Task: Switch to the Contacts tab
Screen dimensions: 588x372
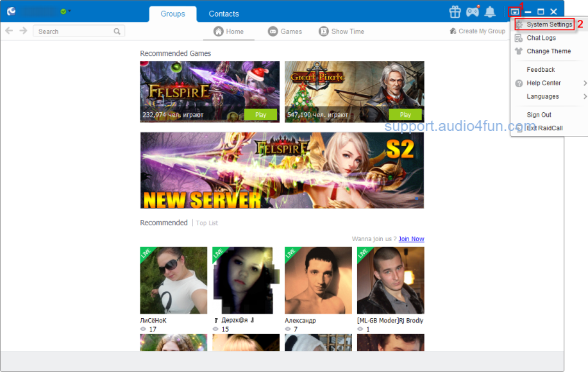Action: tap(224, 14)
